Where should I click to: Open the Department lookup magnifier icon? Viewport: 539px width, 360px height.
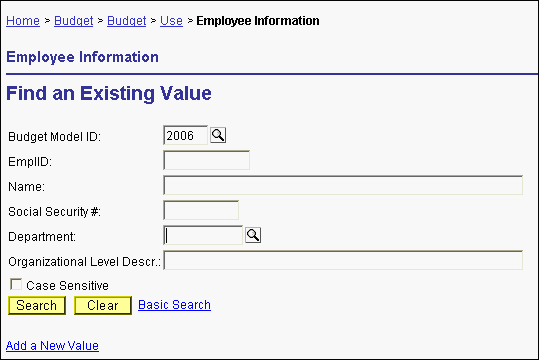click(253, 235)
